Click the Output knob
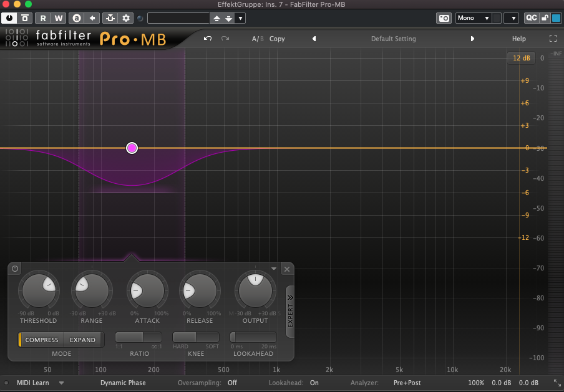564x392 pixels. [255, 290]
